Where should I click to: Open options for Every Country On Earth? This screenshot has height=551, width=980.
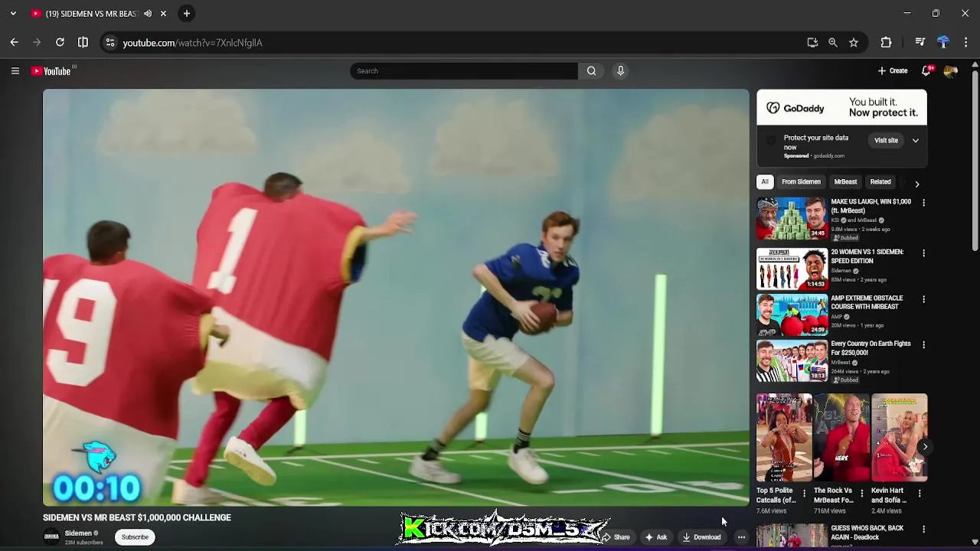(x=923, y=345)
